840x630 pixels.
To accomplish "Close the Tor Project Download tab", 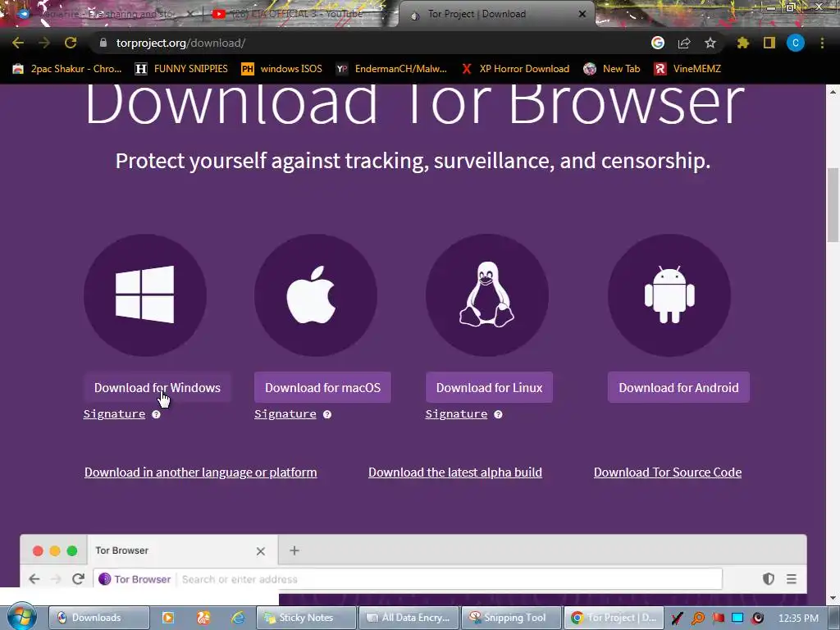I will [x=582, y=14].
